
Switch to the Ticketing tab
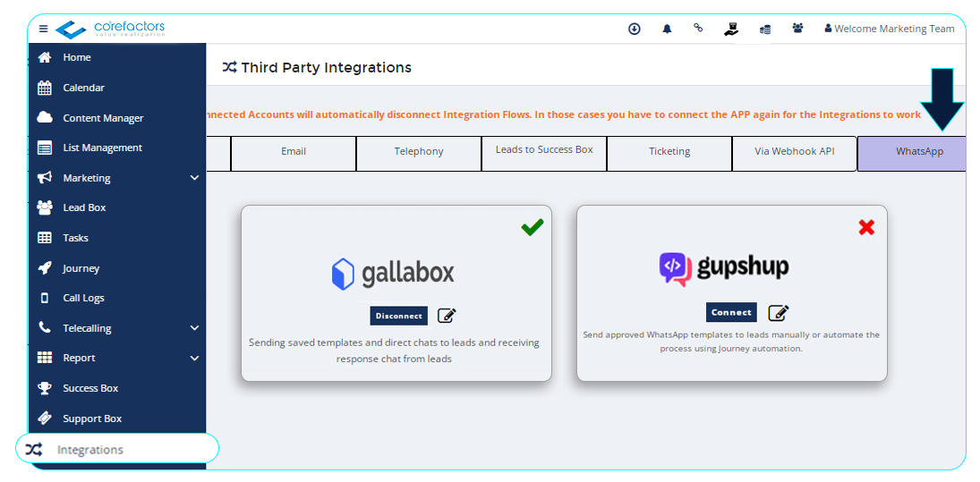(669, 153)
